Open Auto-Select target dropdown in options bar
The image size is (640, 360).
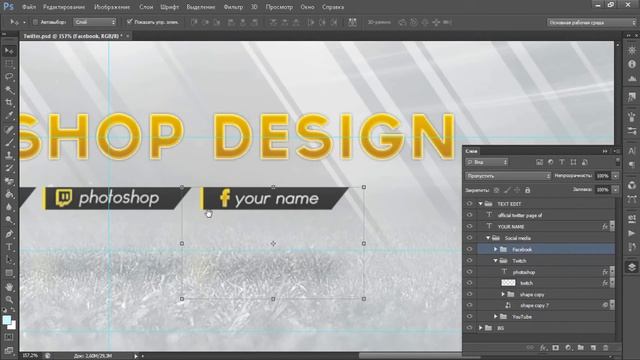95,22
